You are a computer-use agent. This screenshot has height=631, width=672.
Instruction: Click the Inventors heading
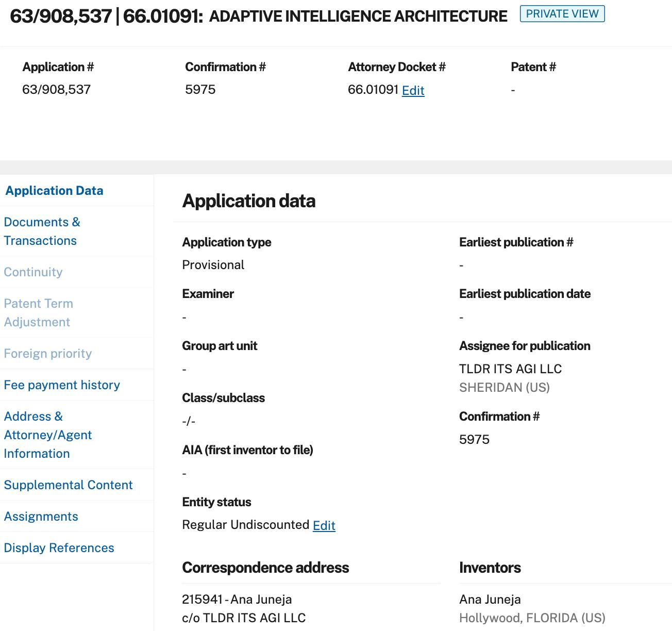(490, 568)
